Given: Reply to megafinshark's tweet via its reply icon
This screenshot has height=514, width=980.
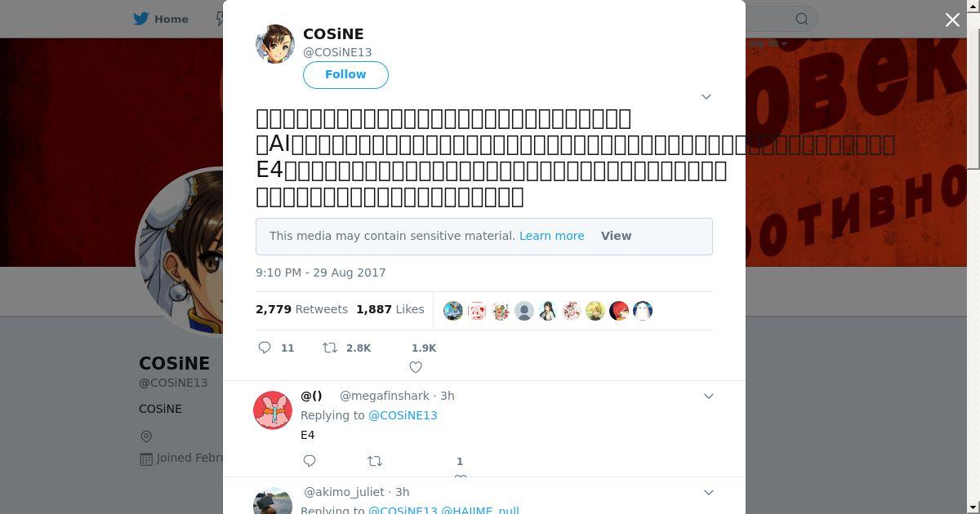Looking at the screenshot, I should point(310,461).
